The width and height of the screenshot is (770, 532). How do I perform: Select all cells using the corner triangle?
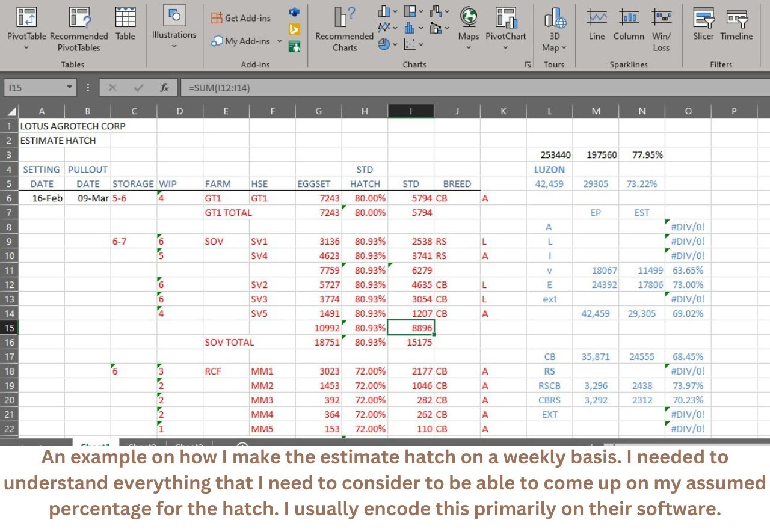coord(11,111)
